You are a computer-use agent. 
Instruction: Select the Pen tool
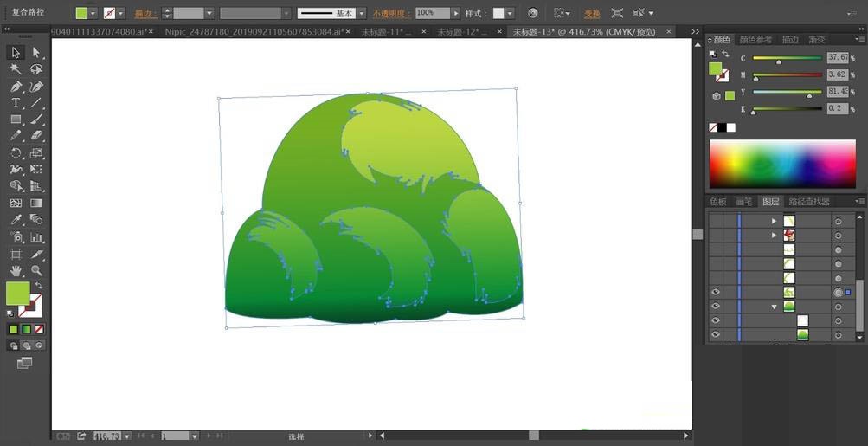[x=16, y=87]
